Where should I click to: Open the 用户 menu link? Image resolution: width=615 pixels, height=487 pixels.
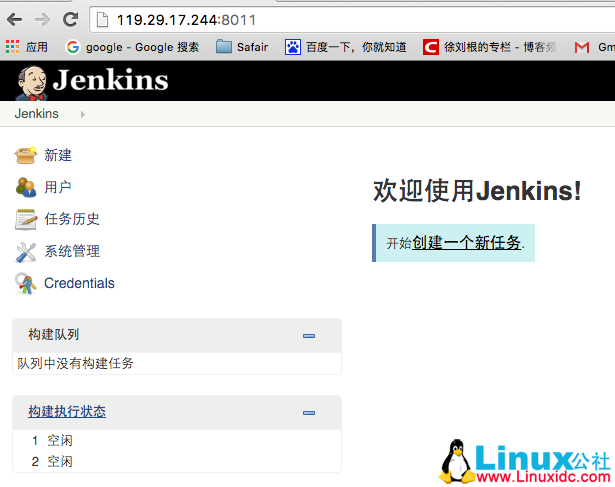[58, 187]
